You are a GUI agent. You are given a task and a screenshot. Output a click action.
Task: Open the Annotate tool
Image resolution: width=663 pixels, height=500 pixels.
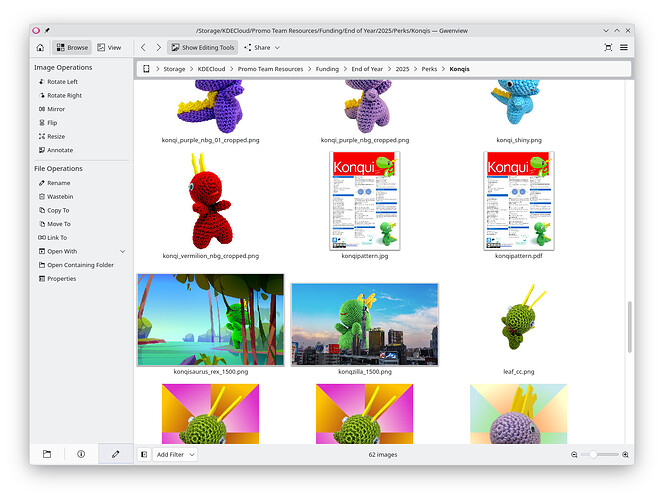(59, 150)
